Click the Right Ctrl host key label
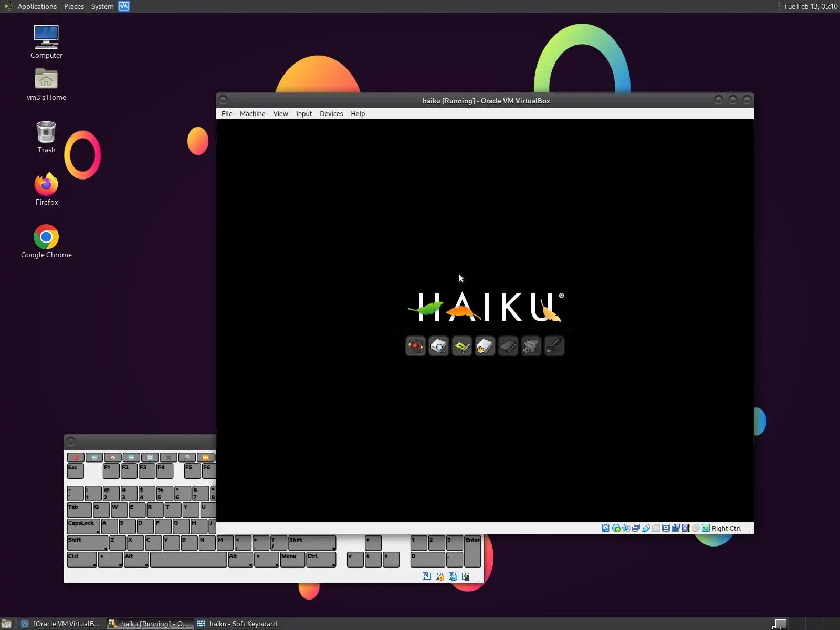 coord(726,528)
